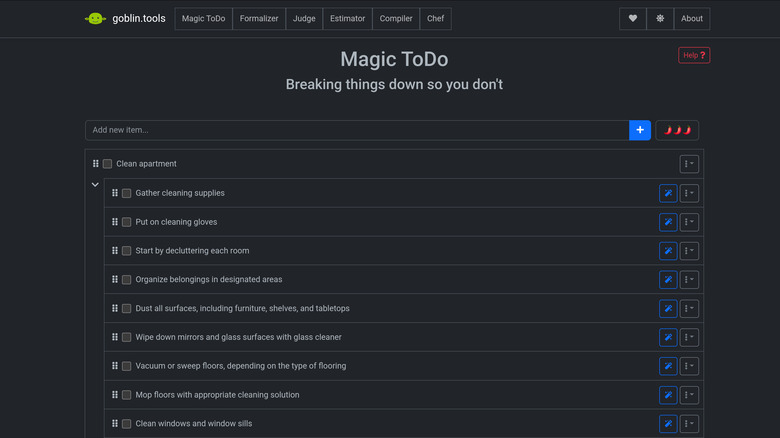Open options dropdown for Clean windows task
The height and width of the screenshot is (438, 780).
(688, 424)
